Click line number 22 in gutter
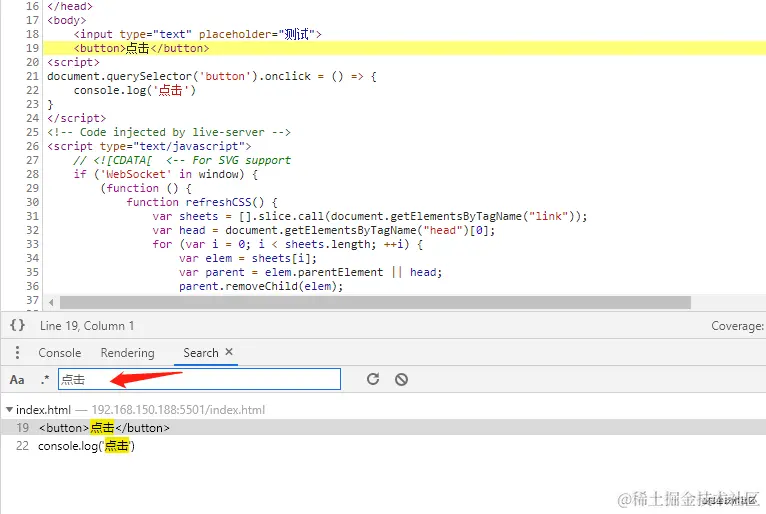Screen dimensions: 766x514 [32, 90]
